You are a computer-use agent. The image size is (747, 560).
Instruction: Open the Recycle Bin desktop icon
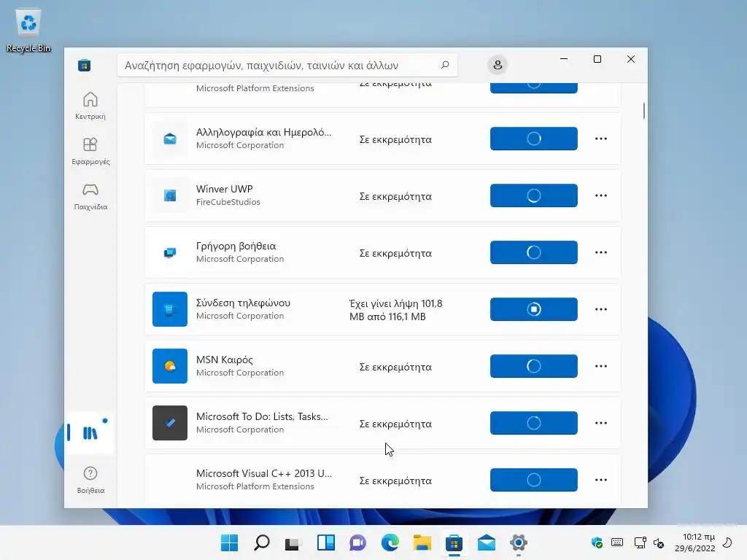(x=28, y=30)
